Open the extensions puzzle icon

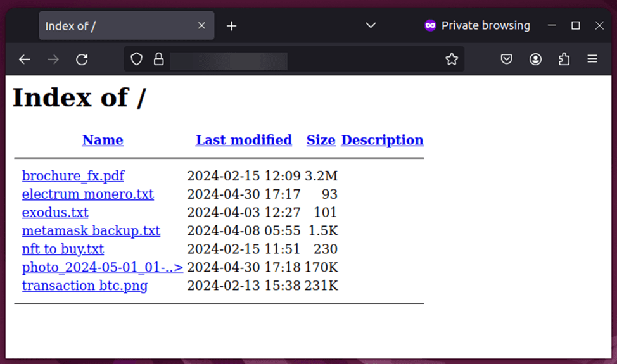click(x=564, y=60)
